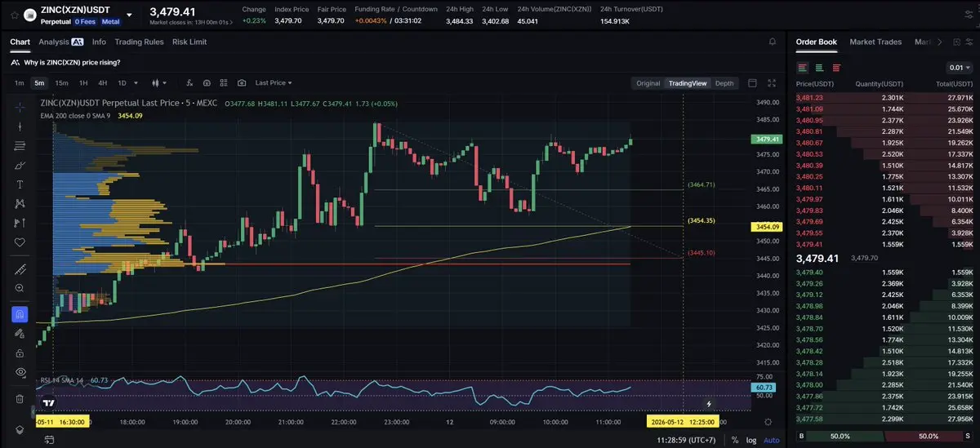The image size is (980, 448).
Task: Click the bid price 3,479.40
Action: pos(809,272)
